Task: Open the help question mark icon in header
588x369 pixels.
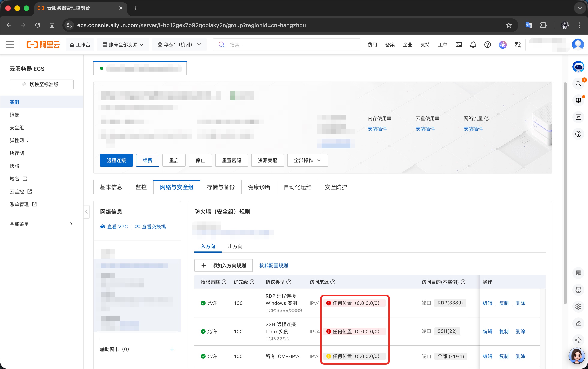Action: [x=487, y=45]
